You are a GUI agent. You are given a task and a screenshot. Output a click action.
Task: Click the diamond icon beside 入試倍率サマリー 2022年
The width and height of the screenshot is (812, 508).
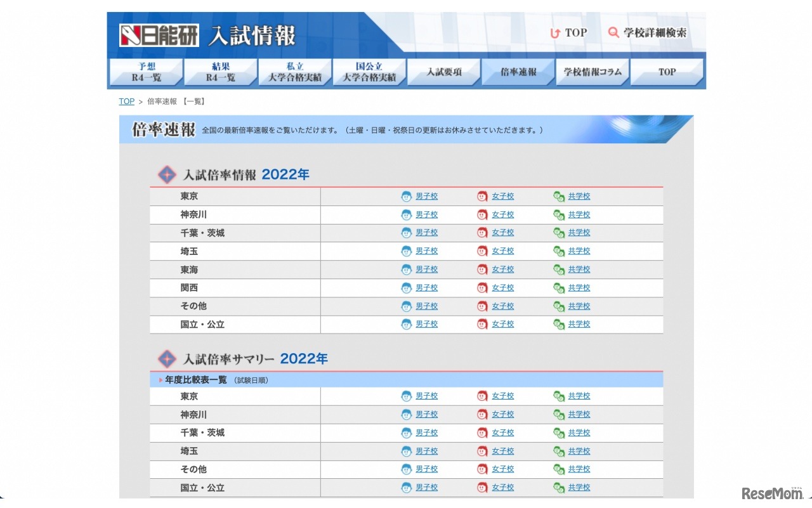click(166, 358)
